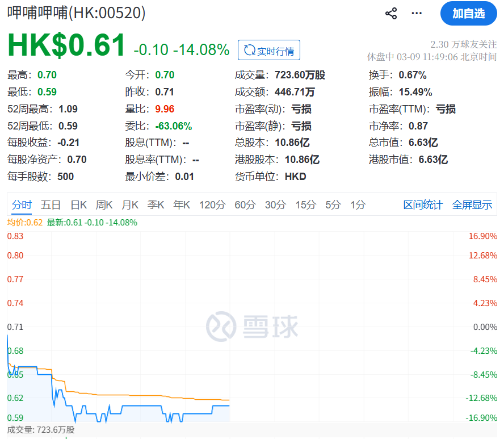Choose the 15分 interval tab
This screenshot has width=504, height=439.
pyautogui.click(x=305, y=205)
